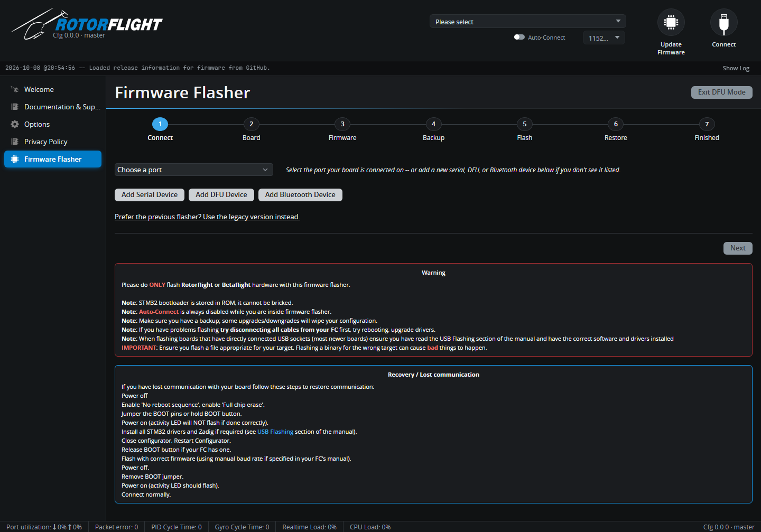Click the Options gear icon

click(15, 124)
